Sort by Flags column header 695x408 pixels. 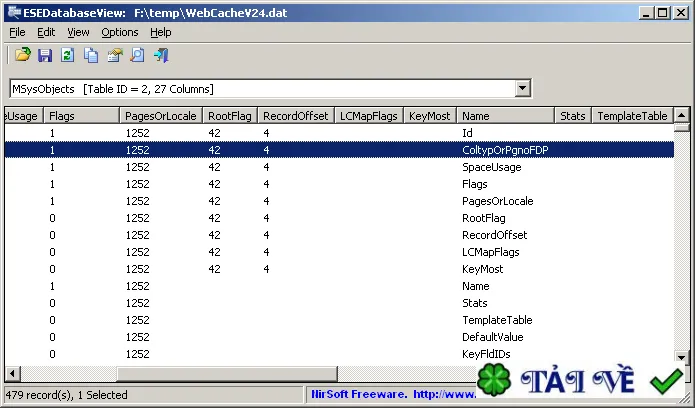[82, 116]
